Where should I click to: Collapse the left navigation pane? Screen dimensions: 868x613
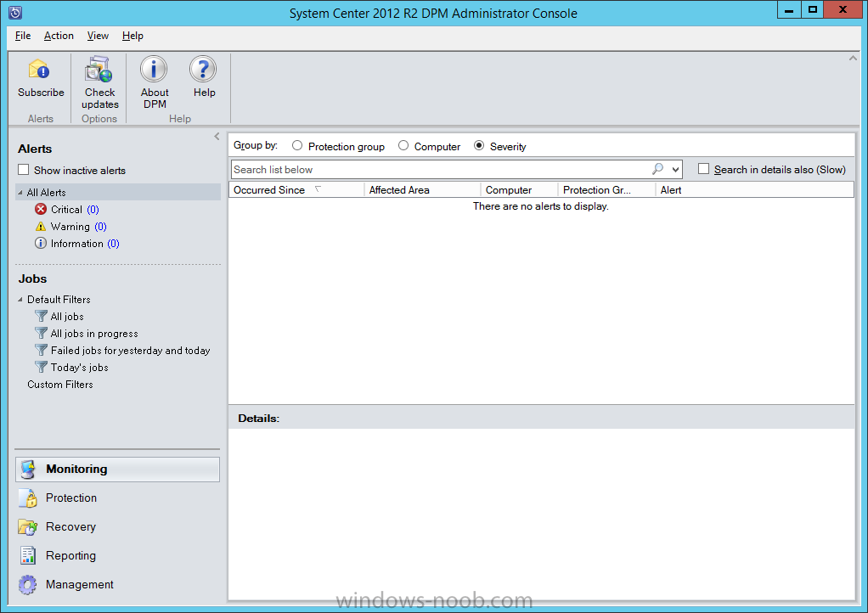(x=217, y=136)
